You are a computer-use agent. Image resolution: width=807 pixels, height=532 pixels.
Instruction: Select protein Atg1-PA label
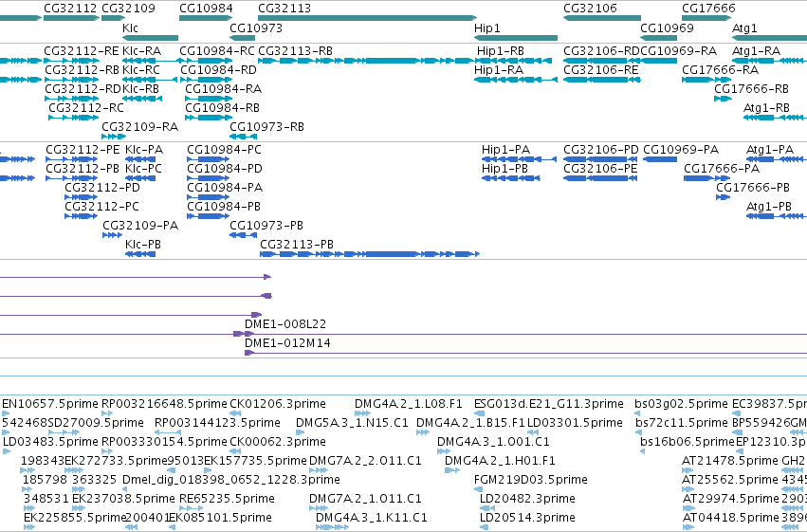tap(770, 150)
